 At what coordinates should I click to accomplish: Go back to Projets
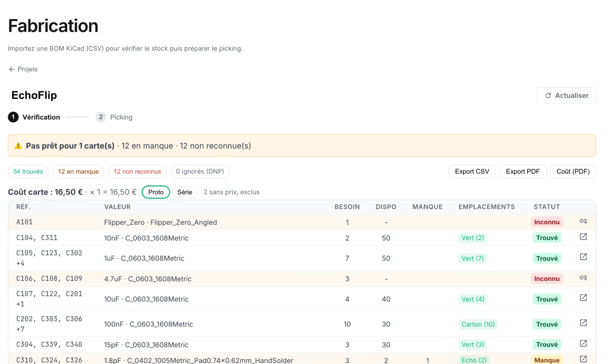pos(23,69)
